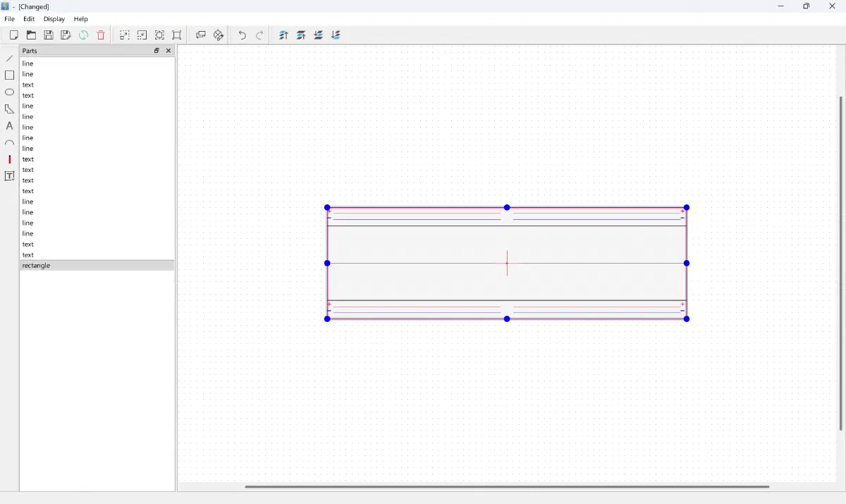Click the redo arrow icon
This screenshot has width=846, height=504.
tap(259, 35)
